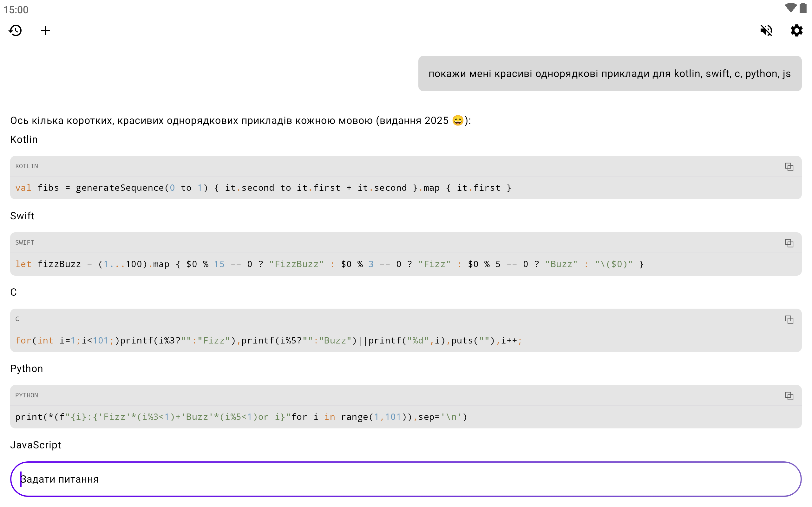
Task: Click the SWIFT language label header
Action: [x=25, y=243]
